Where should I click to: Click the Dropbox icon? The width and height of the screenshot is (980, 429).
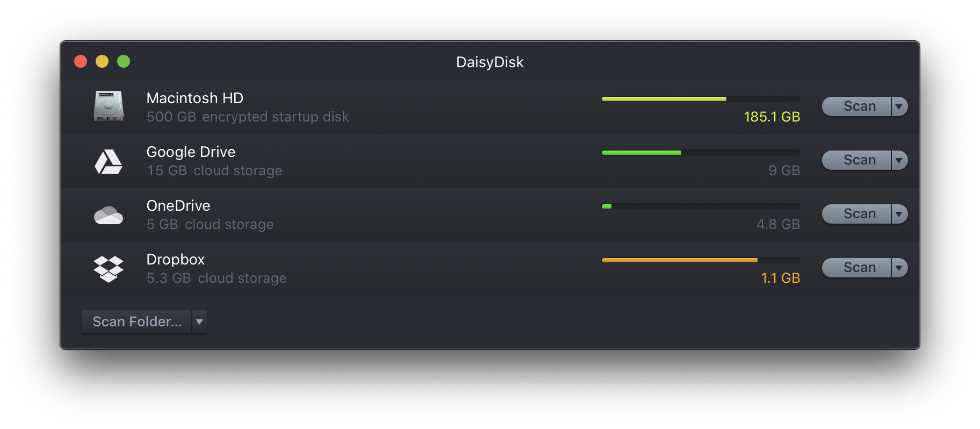click(x=109, y=268)
